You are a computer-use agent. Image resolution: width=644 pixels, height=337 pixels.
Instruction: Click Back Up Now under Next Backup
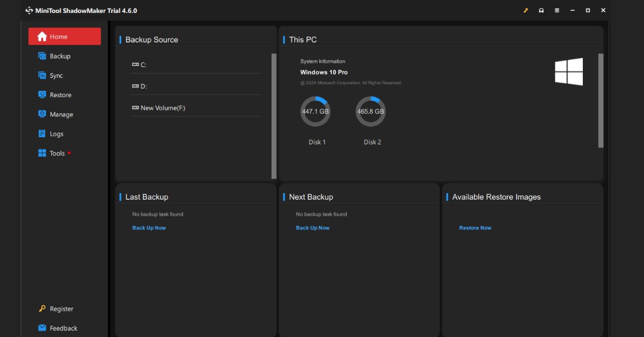(312, 228)
